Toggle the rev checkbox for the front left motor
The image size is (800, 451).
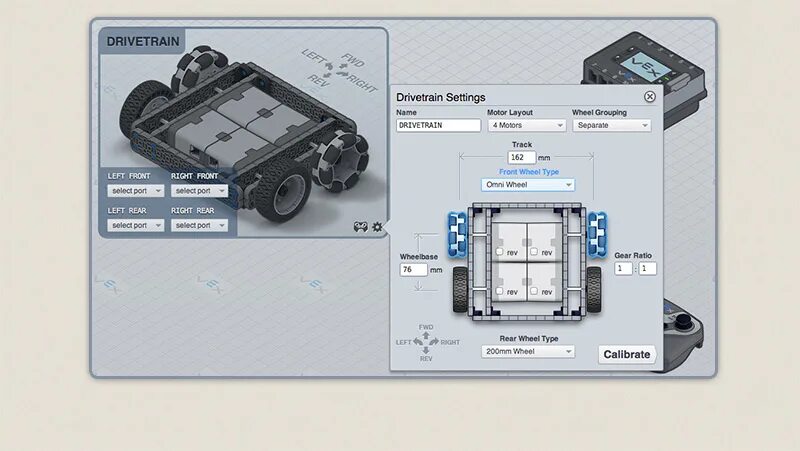pyautogui.click(x=499, y=252)
